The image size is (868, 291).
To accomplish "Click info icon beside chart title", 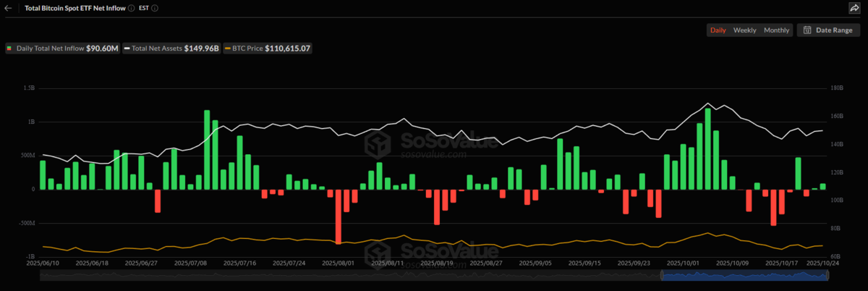I will coord(130,8).
